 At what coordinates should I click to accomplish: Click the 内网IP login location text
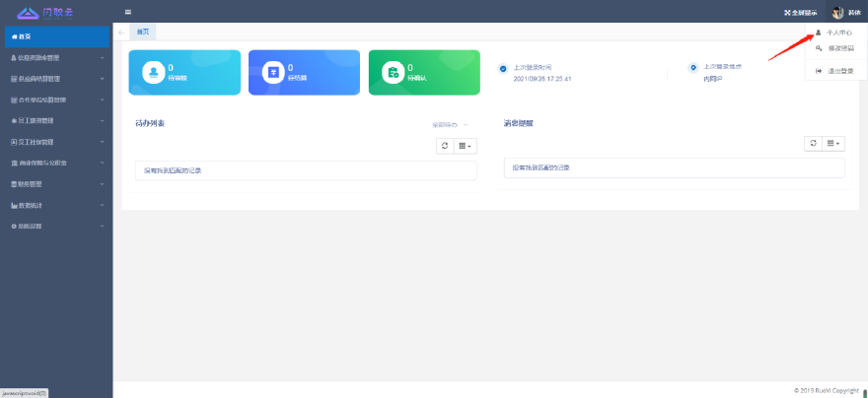tap(713, 79)
